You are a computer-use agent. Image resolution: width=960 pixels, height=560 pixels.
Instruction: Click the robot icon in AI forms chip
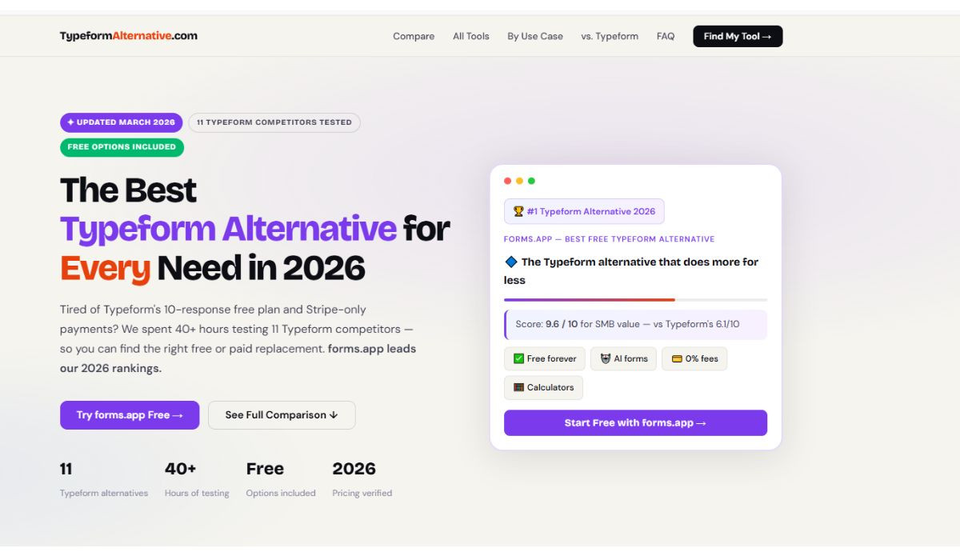[x=606, y=359]
